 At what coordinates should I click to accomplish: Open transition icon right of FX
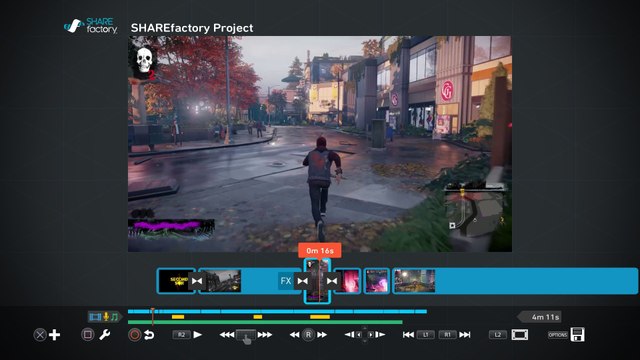click(x=302, y=281)
